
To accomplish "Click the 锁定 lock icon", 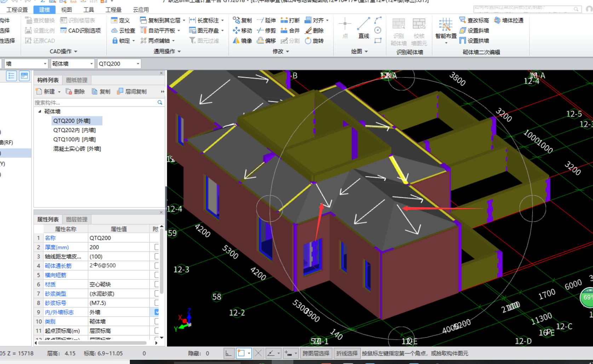I will (115, 41).
